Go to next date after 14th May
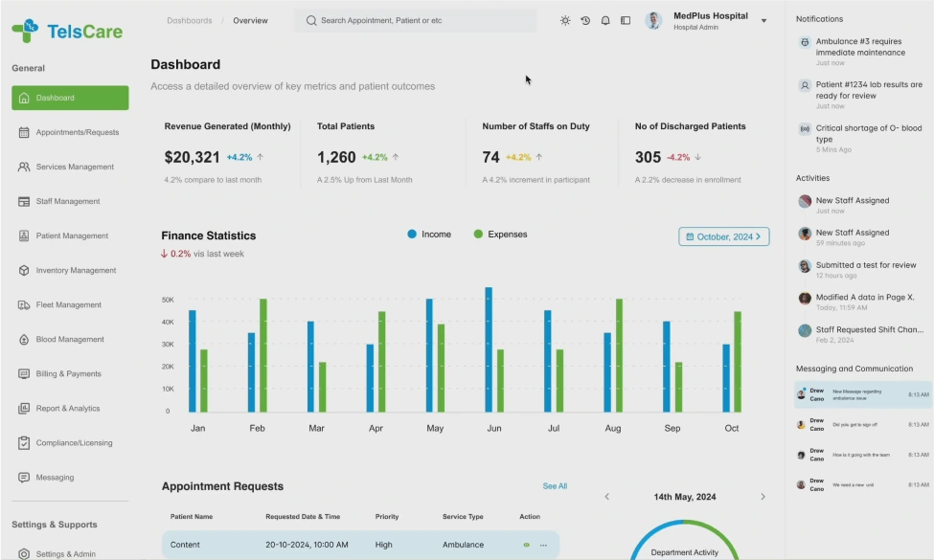 (x=763, y=497)
